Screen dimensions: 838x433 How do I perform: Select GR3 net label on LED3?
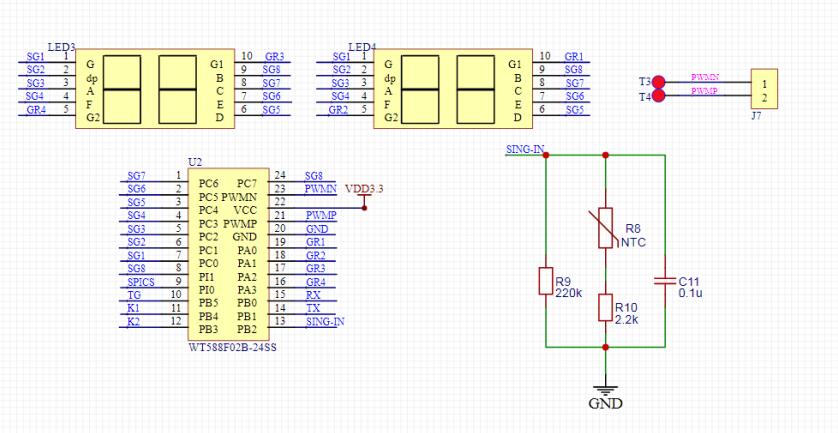point(274,57)
